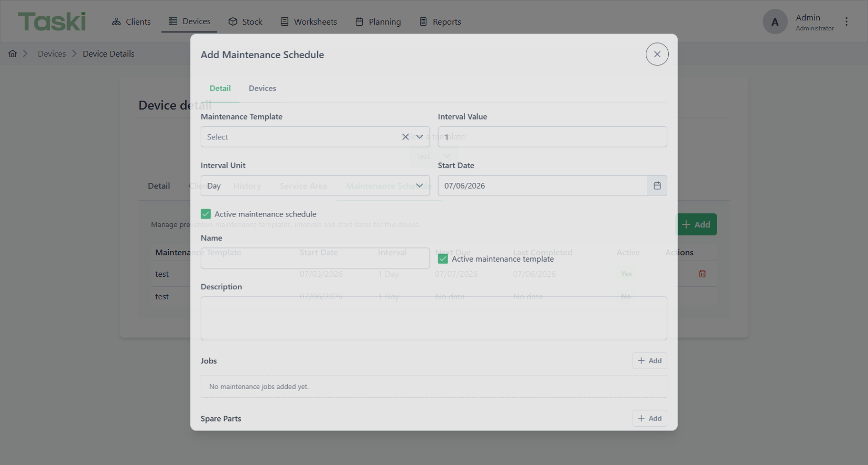Image resolution: width=868 pixels, height=465 pixels.
Task: Clear the Maintenance Template selection X icon
Action: click(405, 137)
